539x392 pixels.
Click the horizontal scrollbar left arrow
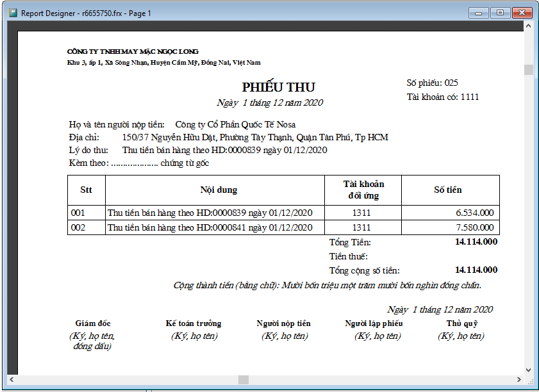pyautogui.click(x=12, y=379)
